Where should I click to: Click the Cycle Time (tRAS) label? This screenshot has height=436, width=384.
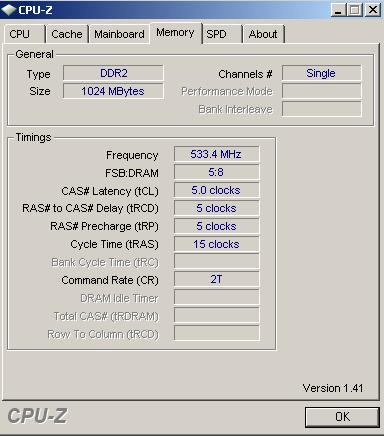114,244
